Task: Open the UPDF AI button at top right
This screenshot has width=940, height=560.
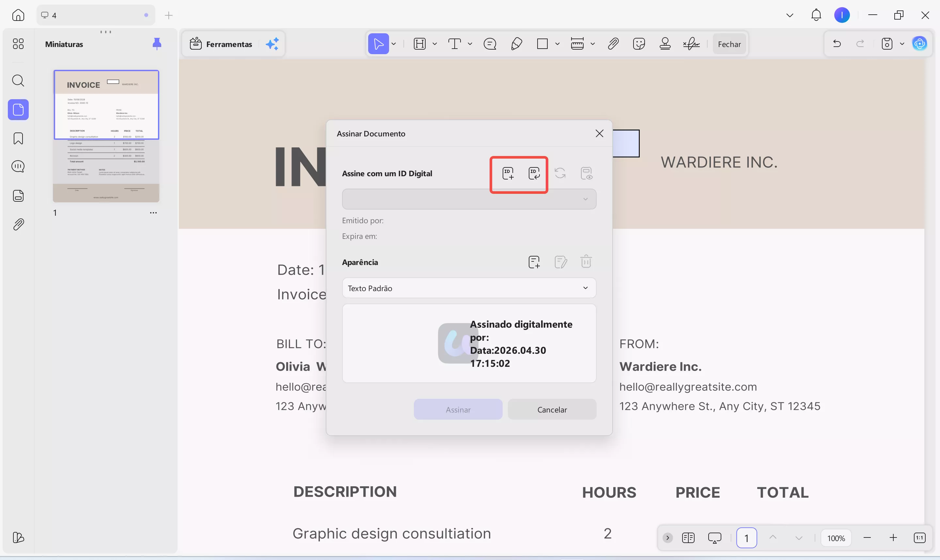Action: coord(920,44)
